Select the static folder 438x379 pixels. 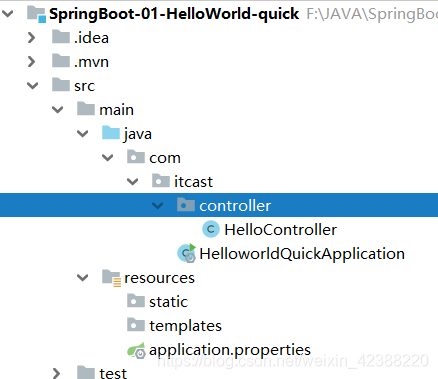point(157,302)
